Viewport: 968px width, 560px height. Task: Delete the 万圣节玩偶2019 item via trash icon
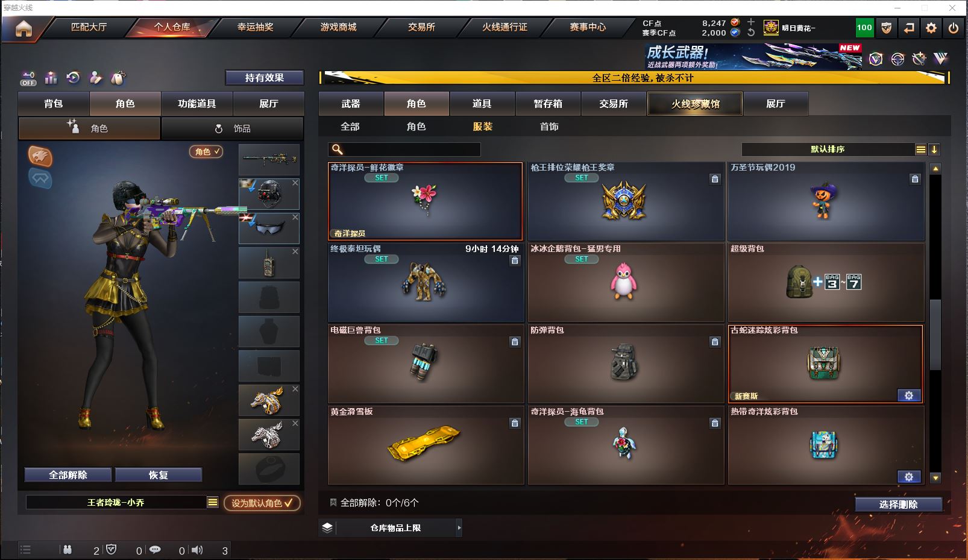pyautogui.click(x=915, y=179)
